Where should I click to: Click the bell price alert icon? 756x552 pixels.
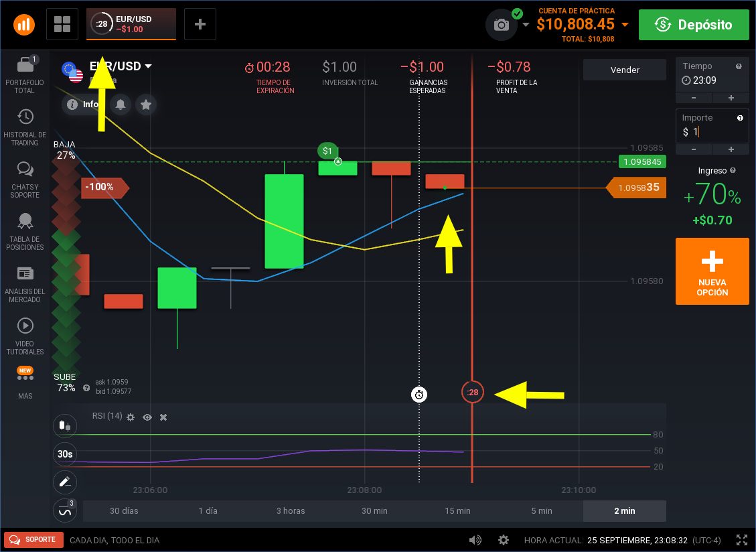coord(121,105)
